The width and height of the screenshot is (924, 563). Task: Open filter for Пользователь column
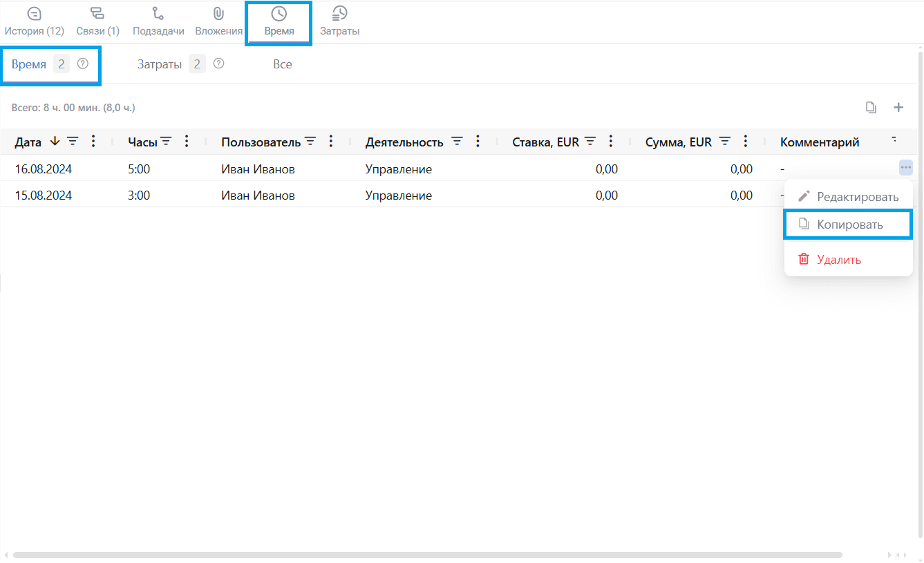pyautogui.click(x=310, y=142)
